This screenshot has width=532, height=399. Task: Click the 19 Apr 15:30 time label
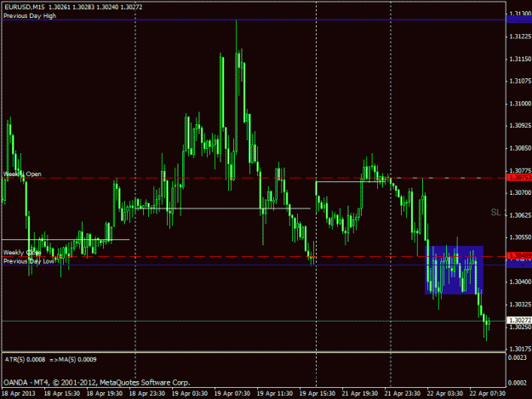click(x=317, y=394)
